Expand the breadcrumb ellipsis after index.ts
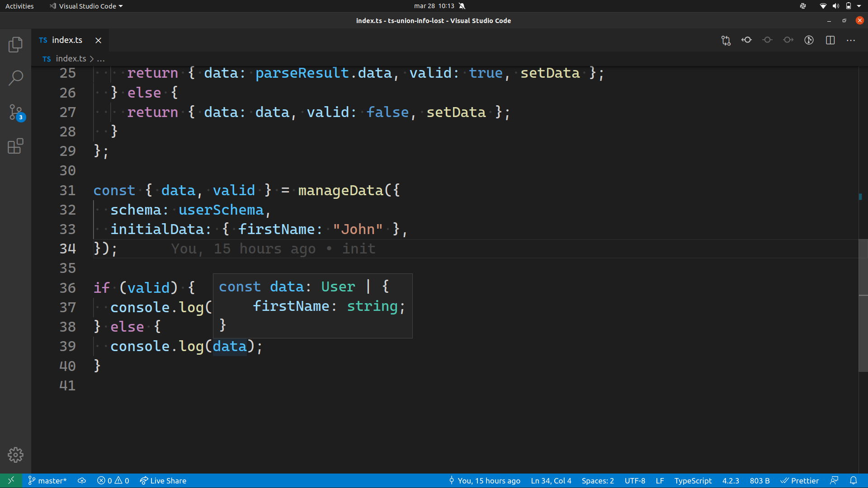The width and height of the screenshot is (868, 488). pos(101,59)
